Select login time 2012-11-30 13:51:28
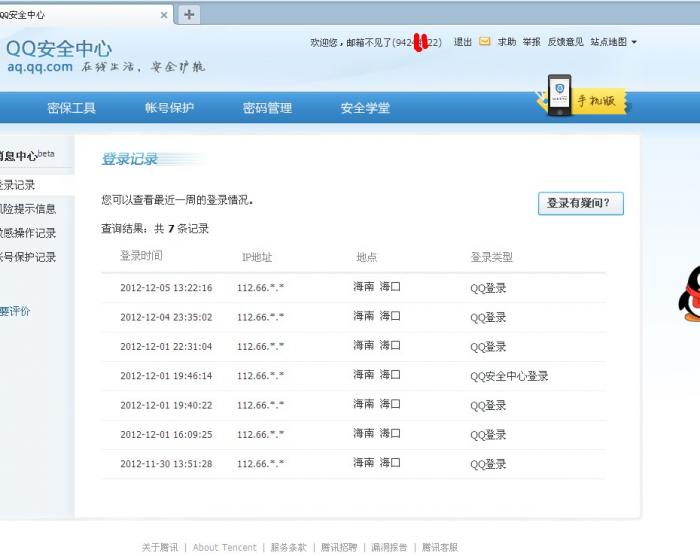The image size is (700, 556). pyautogui.click(x=166, y=464)
